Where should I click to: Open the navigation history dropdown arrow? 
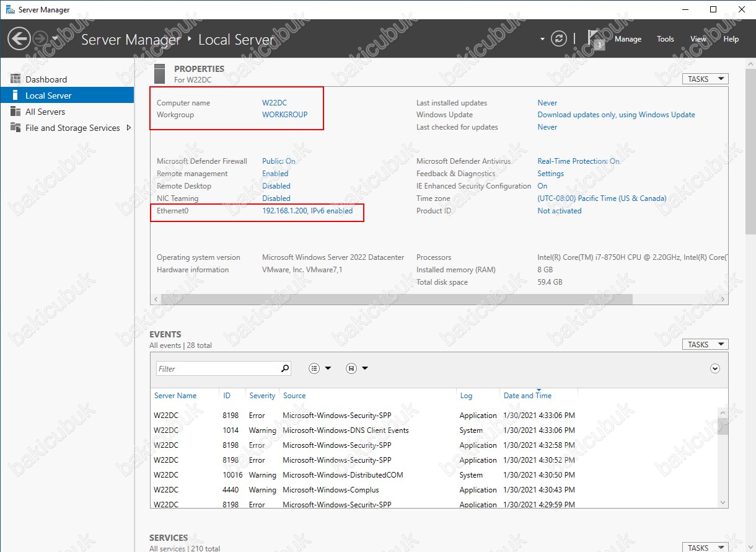(55, 39)
